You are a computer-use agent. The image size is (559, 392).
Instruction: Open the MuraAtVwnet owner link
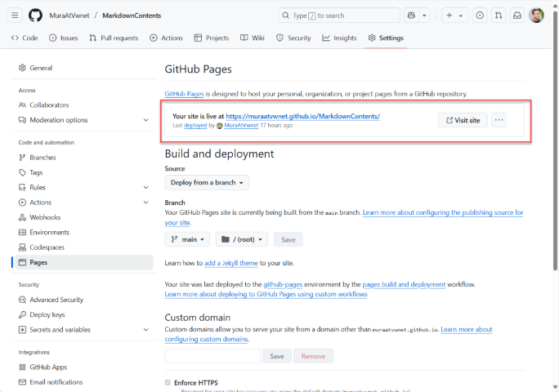69,16
